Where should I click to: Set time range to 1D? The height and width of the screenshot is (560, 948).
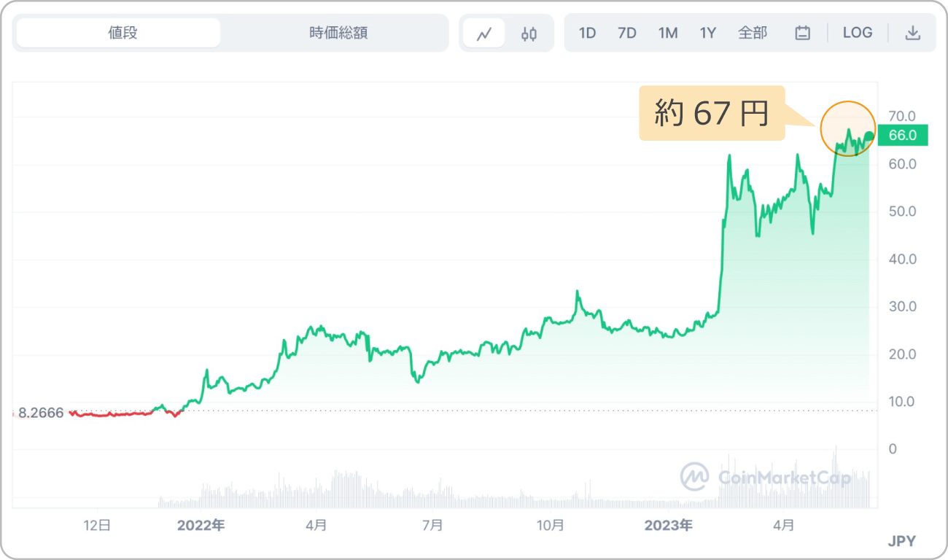click(x=587, y=33)
